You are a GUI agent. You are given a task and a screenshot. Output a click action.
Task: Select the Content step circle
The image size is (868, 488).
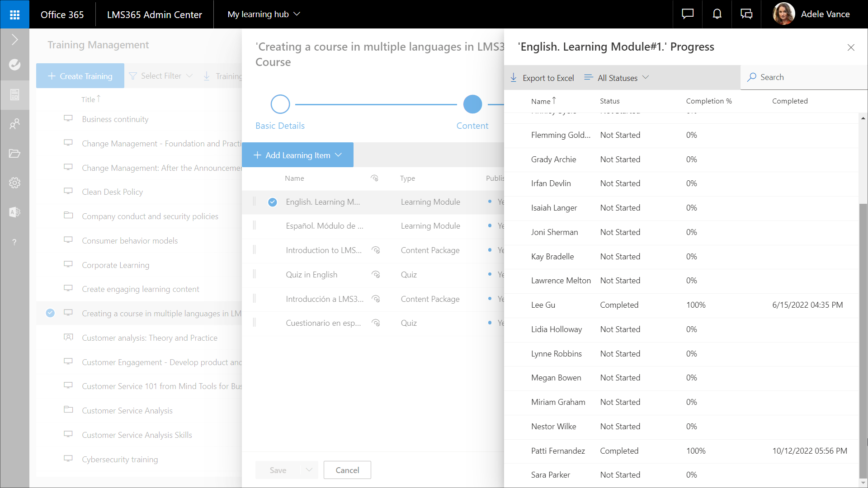tap(472, 104)
